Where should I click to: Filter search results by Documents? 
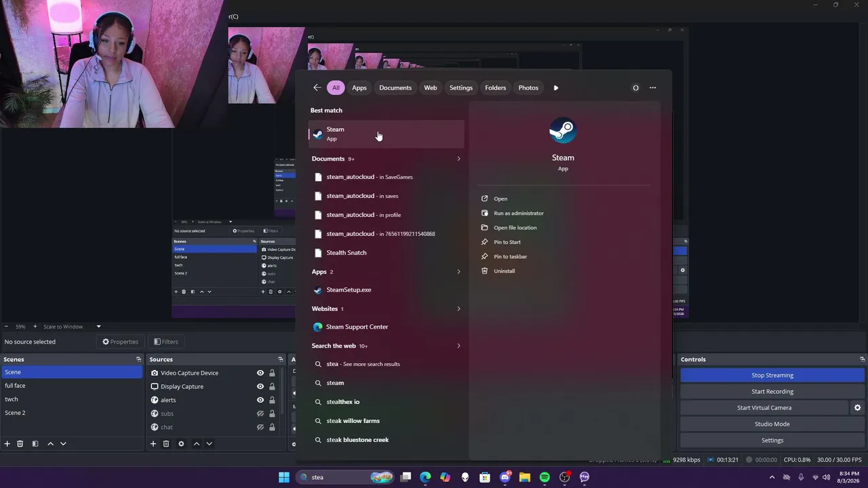click(x=395, y=87)
